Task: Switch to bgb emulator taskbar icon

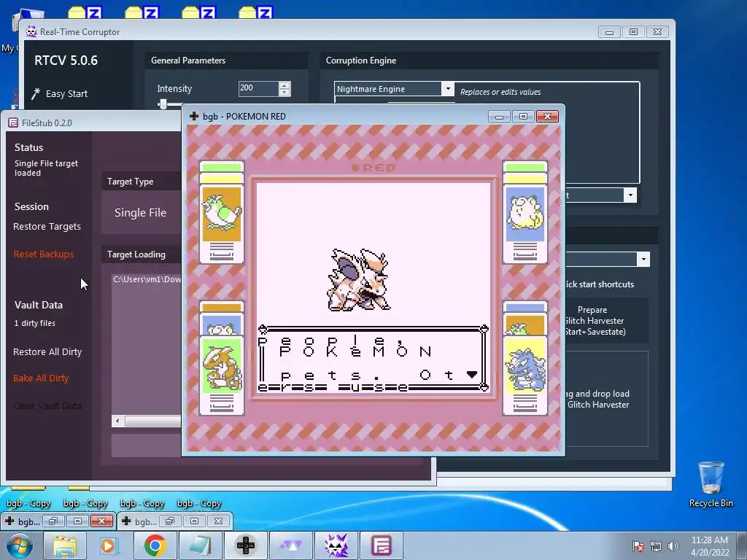Action: point(246,545)
